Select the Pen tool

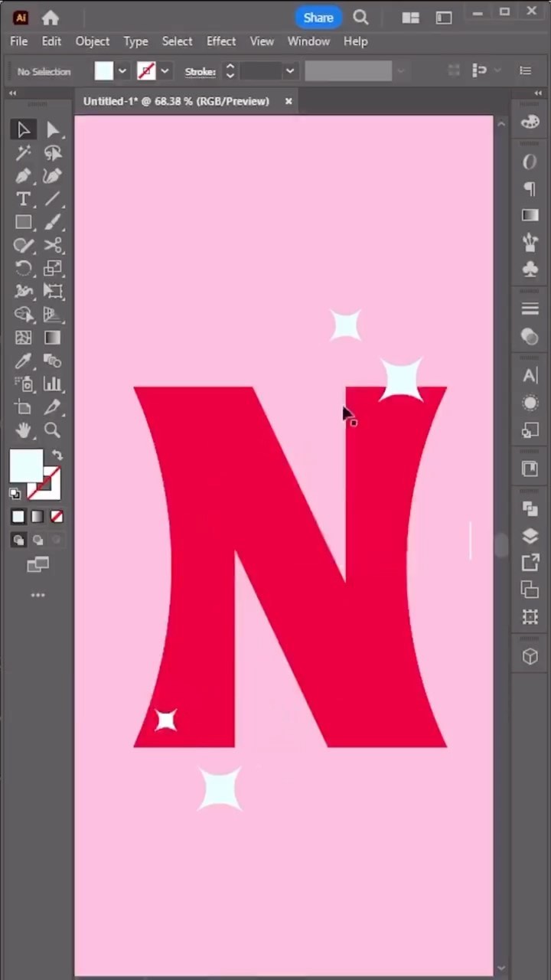click(23, 176)
